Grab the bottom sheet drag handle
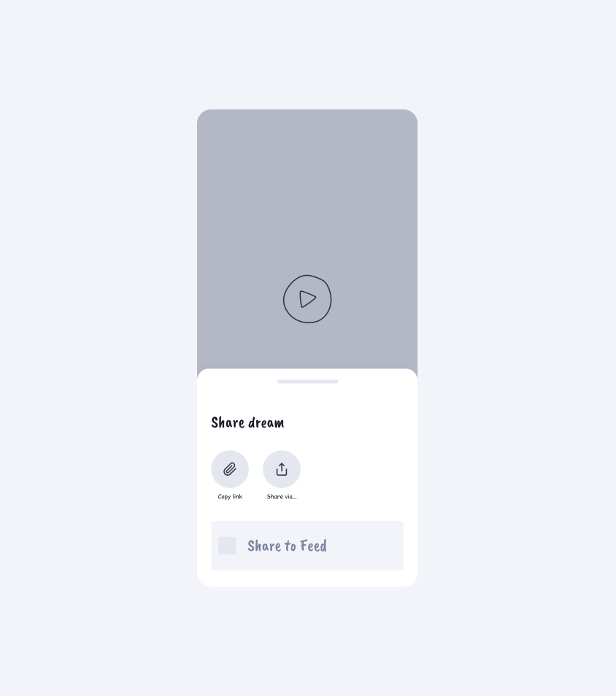Image resolution: width=616 pixels, height=696 pixels. pyautogui.click(x=307, y=382)
